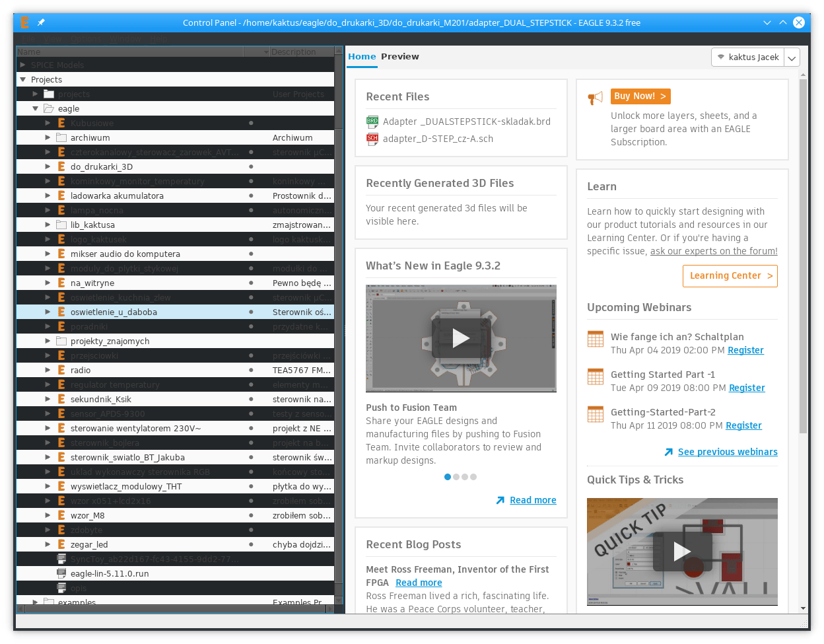
Task: Open the kaktus Jacek user dropdown
Action: click(755, 57)
